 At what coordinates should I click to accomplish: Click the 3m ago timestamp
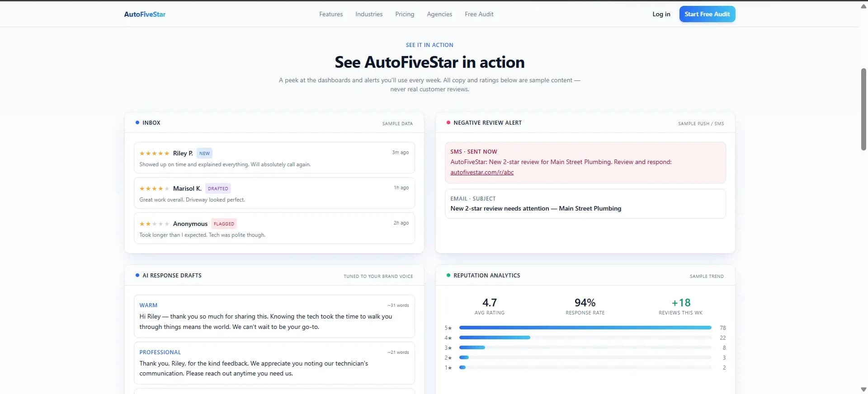pyautogui.click(x=400, y=152)
